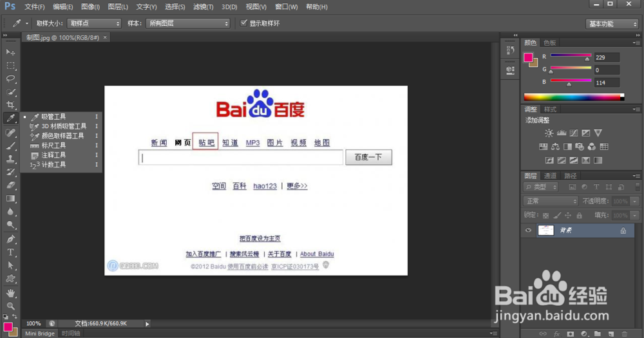Screen dimensions: 644x338
Task: Select the Lasso tool
Action: 11,79
